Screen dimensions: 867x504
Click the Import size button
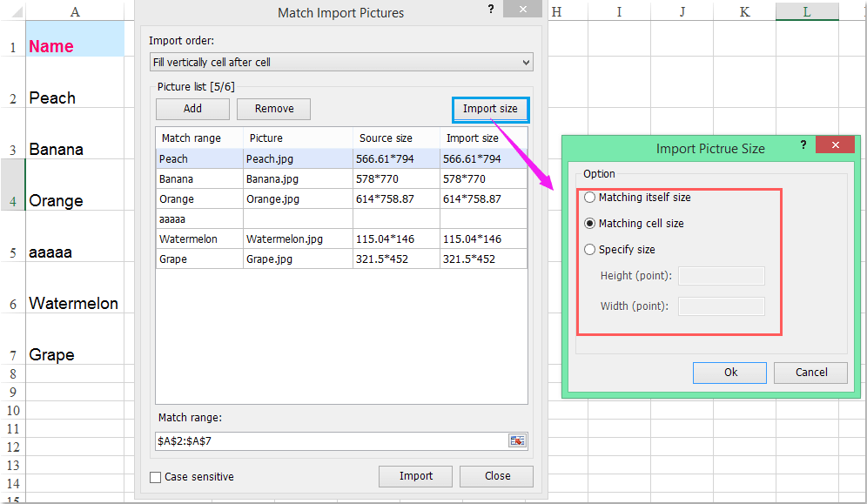coord(489,109)
